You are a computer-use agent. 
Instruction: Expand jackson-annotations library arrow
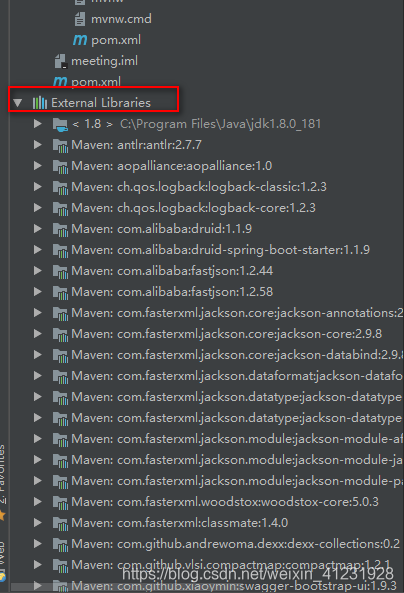click(x=37, y=312)
